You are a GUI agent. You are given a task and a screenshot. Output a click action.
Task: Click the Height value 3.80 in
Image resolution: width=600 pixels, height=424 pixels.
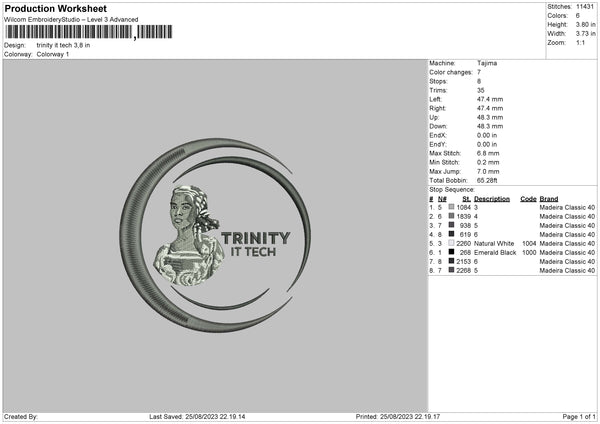(585, 24)
